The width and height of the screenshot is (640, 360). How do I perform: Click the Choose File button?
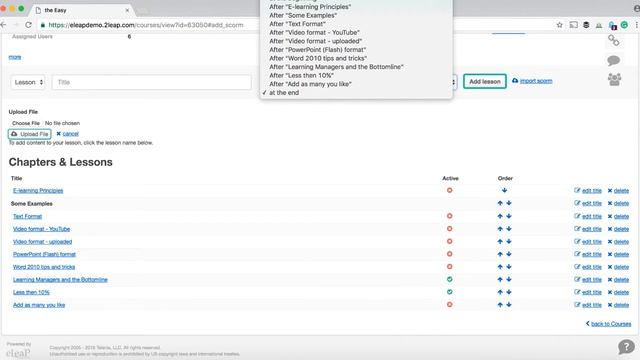click(x=26, y=123)
